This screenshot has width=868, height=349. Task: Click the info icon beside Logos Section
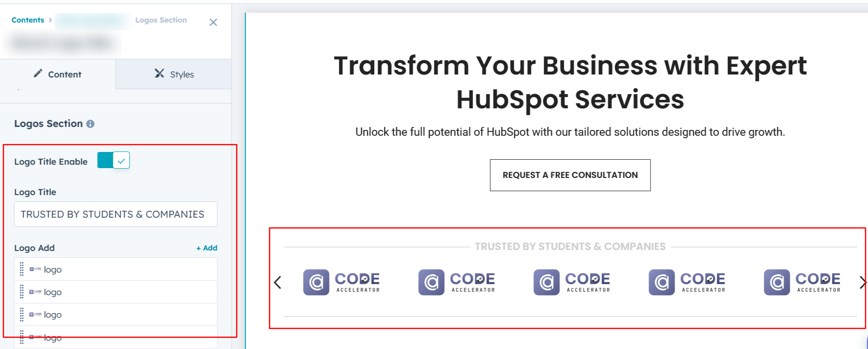90,124
